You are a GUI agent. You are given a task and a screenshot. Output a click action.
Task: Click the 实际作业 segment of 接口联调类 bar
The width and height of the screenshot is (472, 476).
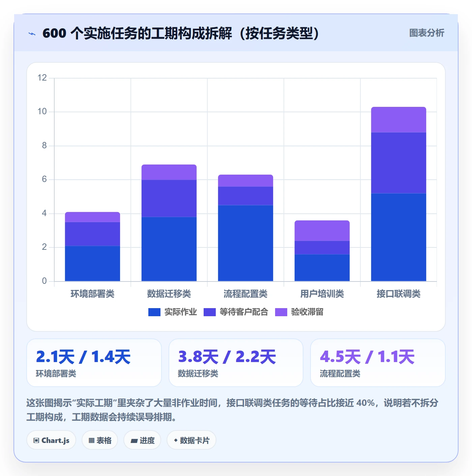pos(399,237)
